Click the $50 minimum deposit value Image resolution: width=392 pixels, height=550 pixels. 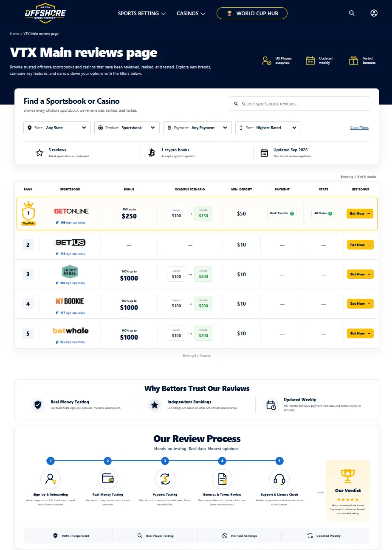point(241,214)
